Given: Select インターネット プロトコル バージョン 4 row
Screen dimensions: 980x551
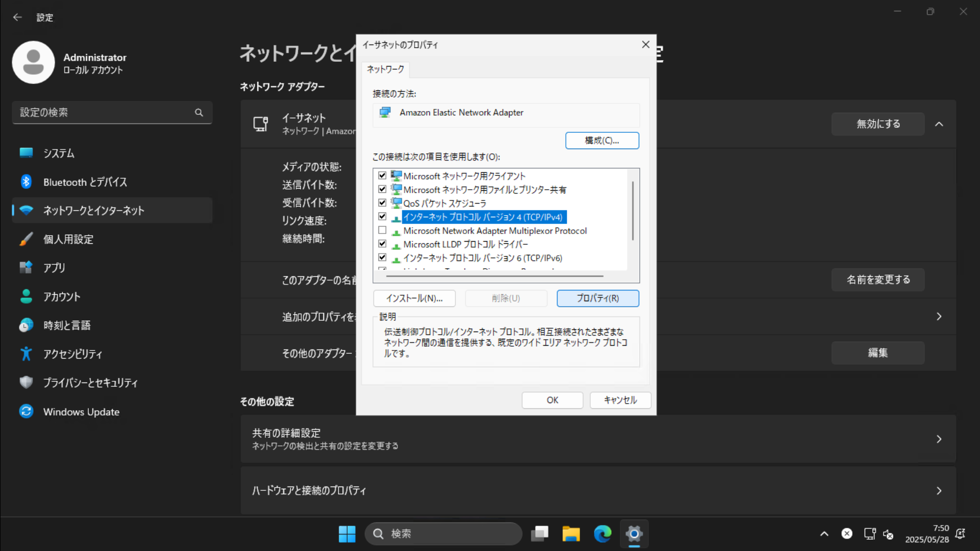Looking at the screenshot, I should coord(484,217).
